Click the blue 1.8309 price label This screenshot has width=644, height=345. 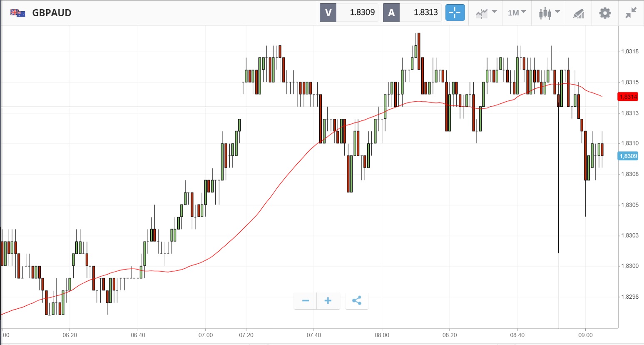(628, 156)
